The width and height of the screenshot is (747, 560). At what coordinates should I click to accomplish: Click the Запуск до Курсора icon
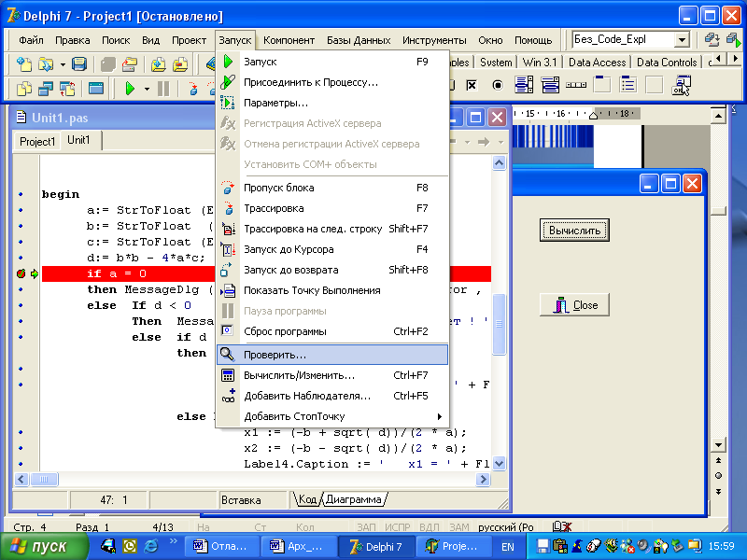(228, 249)
